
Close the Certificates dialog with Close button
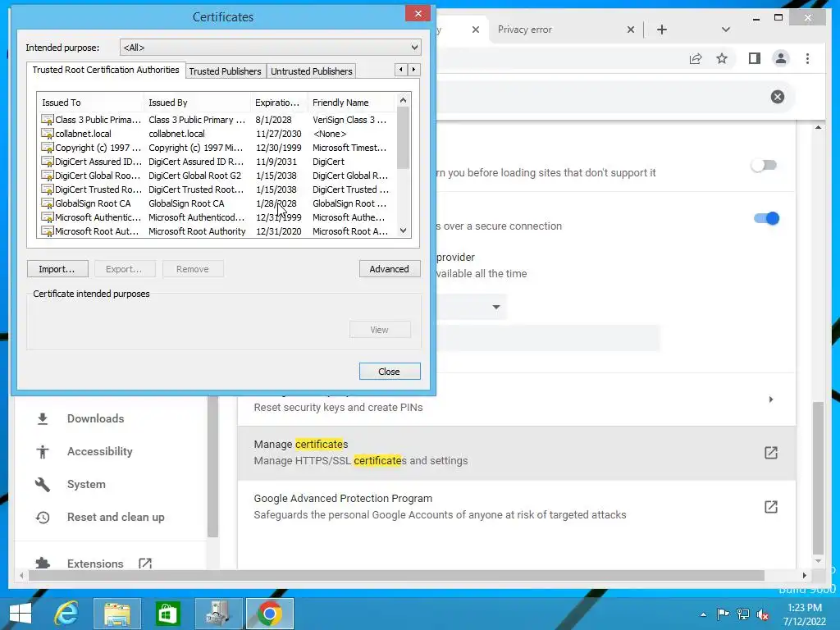(390, 372)
